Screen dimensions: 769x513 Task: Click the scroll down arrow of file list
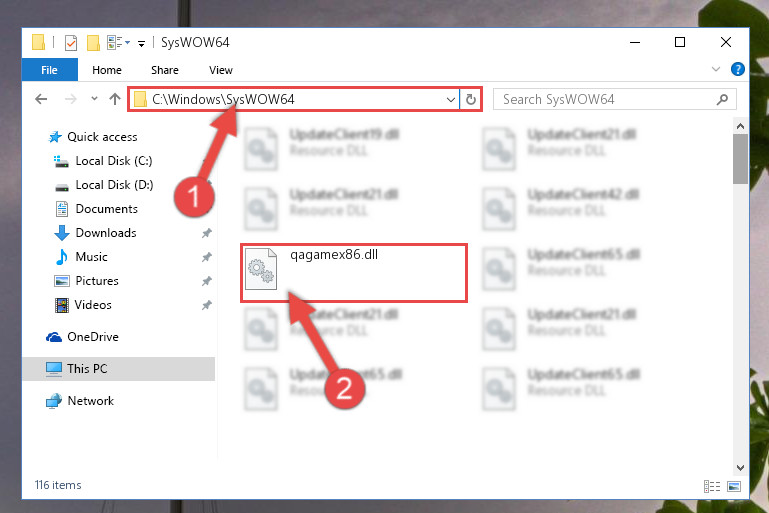[740, 468]
